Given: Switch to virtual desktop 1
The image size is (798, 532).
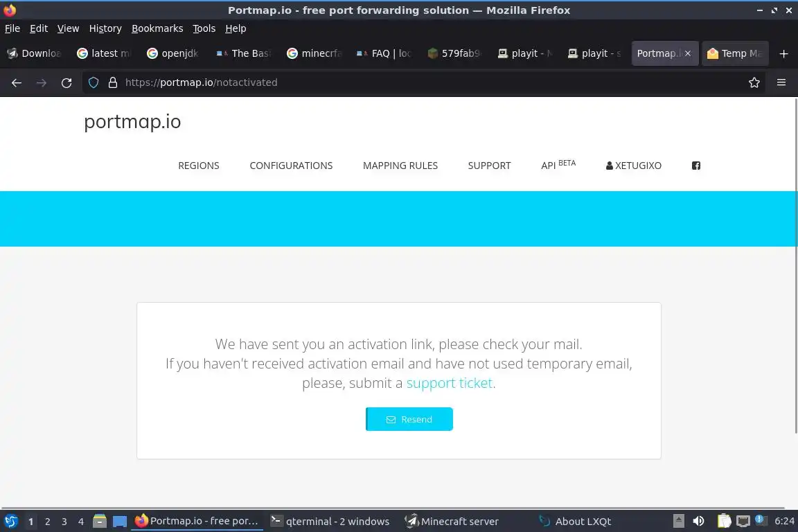Looking at the screenshot, I should (30, 522).
